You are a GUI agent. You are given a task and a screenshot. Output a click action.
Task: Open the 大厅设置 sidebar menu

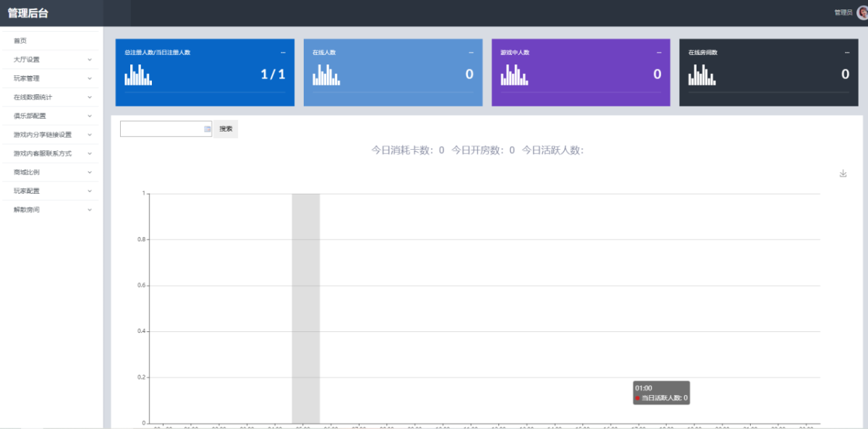tap(49, 59)
